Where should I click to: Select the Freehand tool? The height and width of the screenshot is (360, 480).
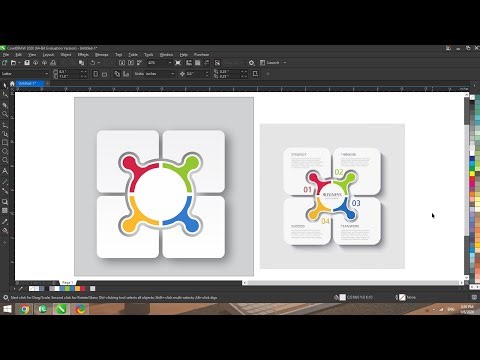coord(5,125)
